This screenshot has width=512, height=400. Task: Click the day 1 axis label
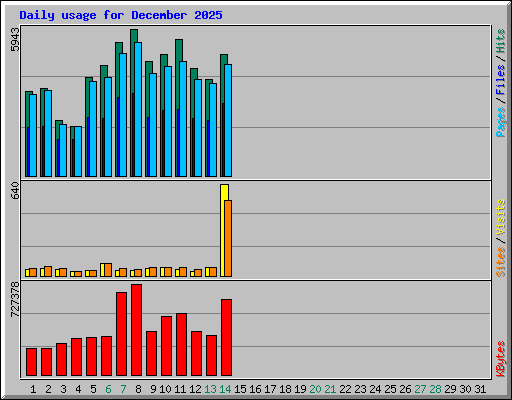coord(33,389)
